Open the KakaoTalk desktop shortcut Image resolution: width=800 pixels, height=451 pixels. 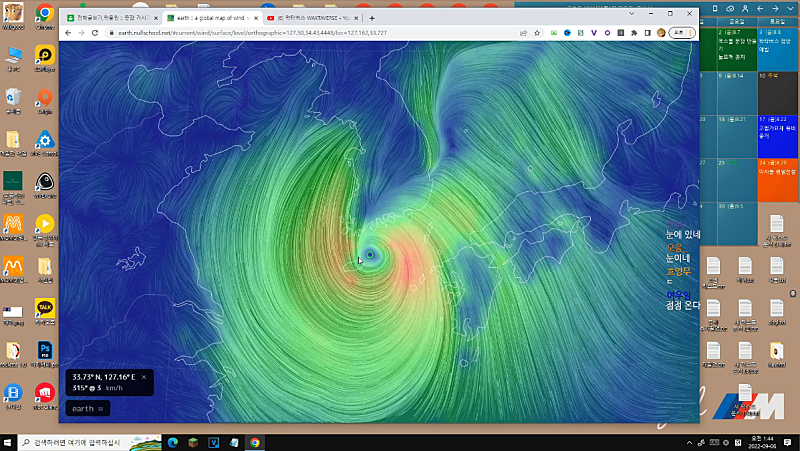click(x=44, y=308)
